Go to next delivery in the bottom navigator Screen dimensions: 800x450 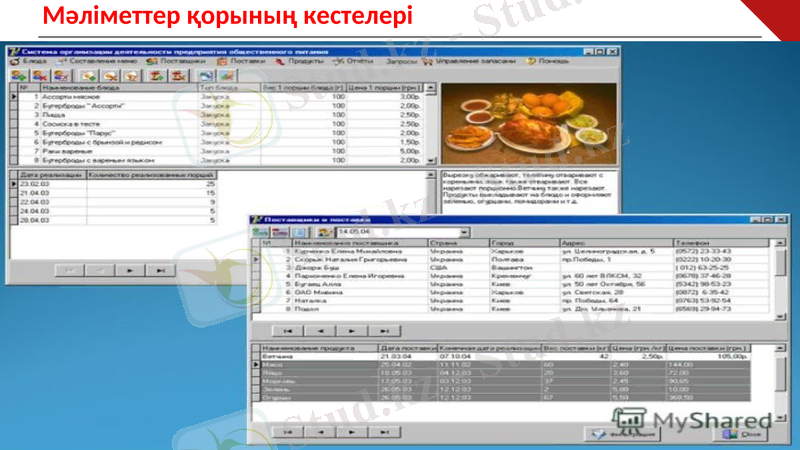pos(352,432)
